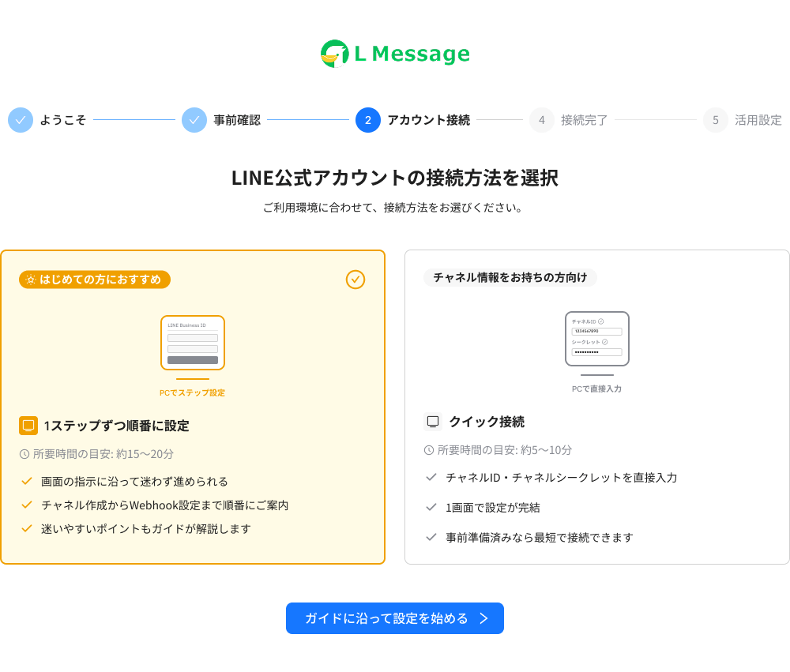Viewport: 790px width, 672px height.
Task: Click the check icon beside チャネル作成からWebhook設定
Action: 27,505
